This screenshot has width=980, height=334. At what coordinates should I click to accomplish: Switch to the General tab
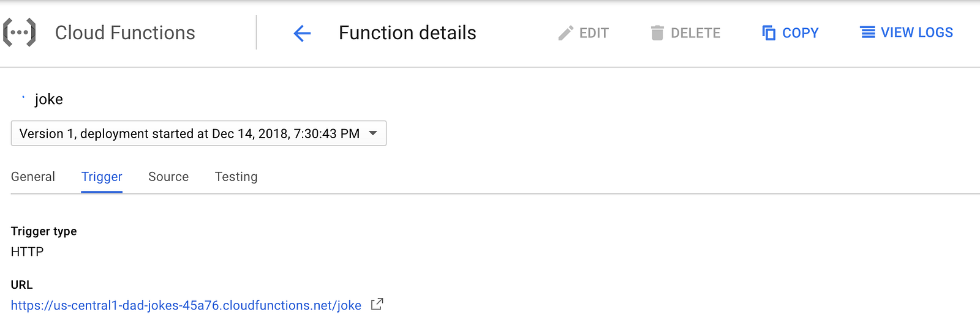tap(33, 177)
